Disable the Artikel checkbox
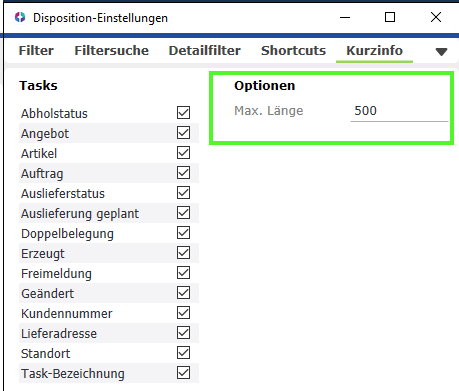459x391 pixels. point(183,153)
